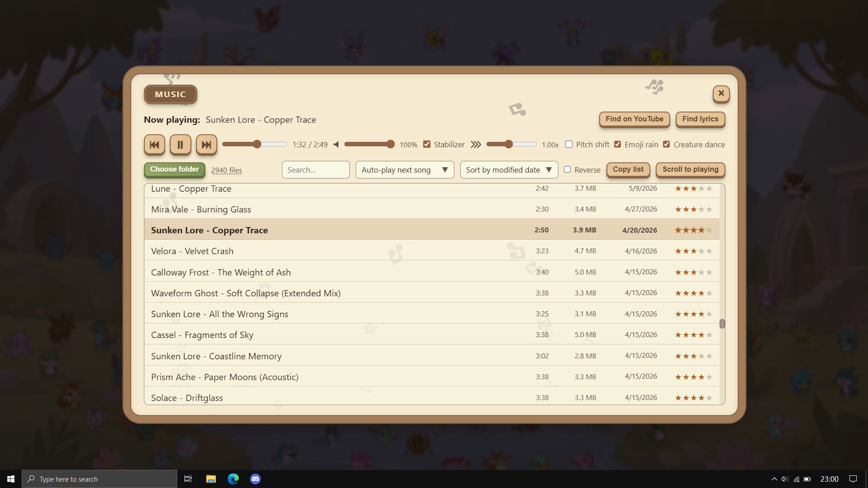Open the battery tray icon
The image size is (868, 488).
pos(807,479)
